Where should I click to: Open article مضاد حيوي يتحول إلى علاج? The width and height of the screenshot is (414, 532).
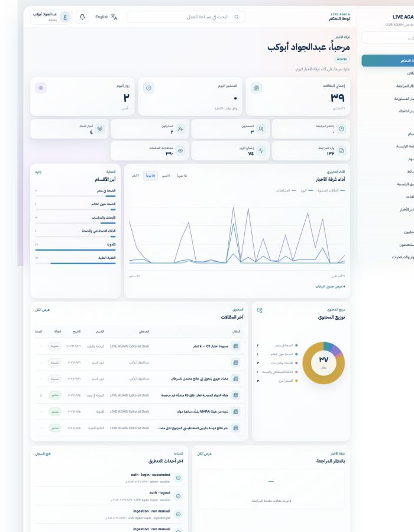pyautogui.click(x=199, y=379)
